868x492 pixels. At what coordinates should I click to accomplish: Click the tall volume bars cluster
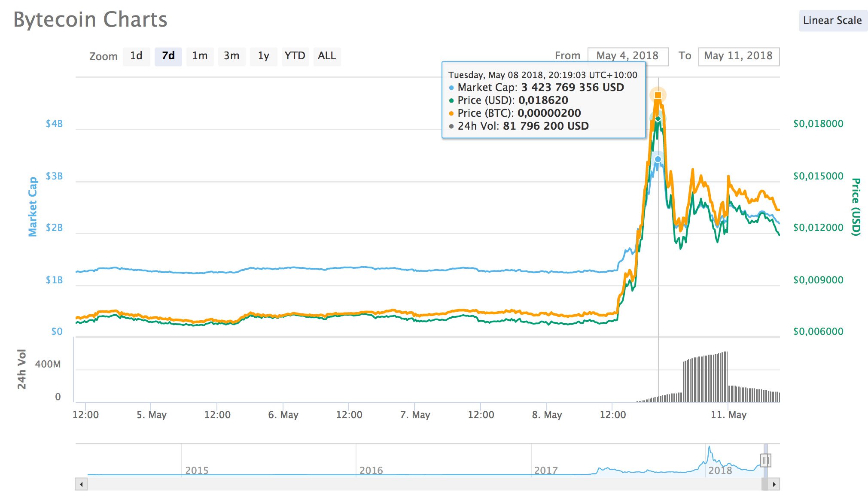705,377
